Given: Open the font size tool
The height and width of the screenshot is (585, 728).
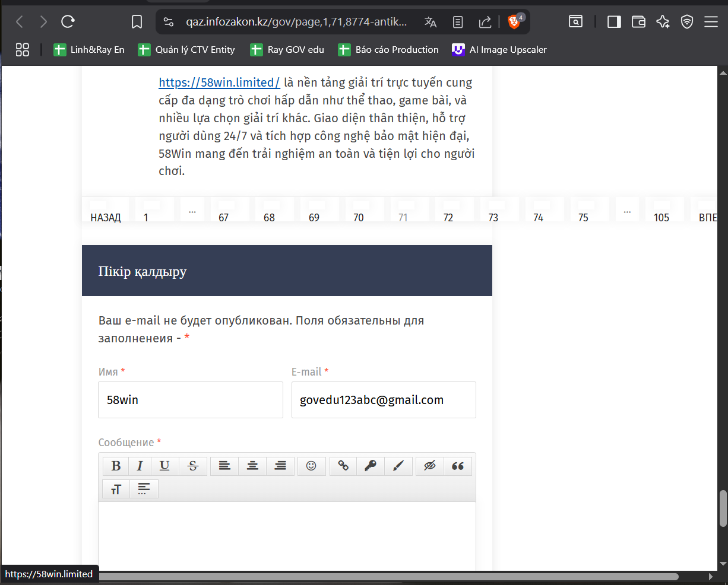Looking at the screenshot, I should [116, 489].
